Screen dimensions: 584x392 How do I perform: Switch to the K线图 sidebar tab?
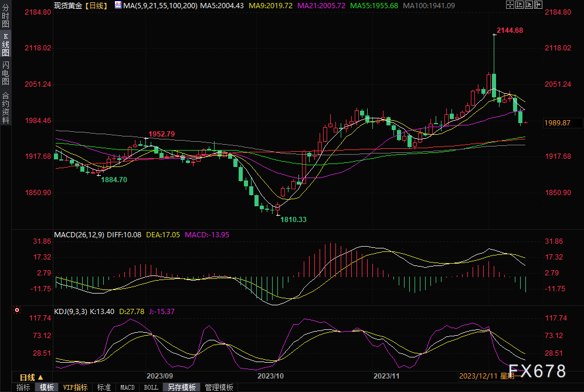click(5, 45)
